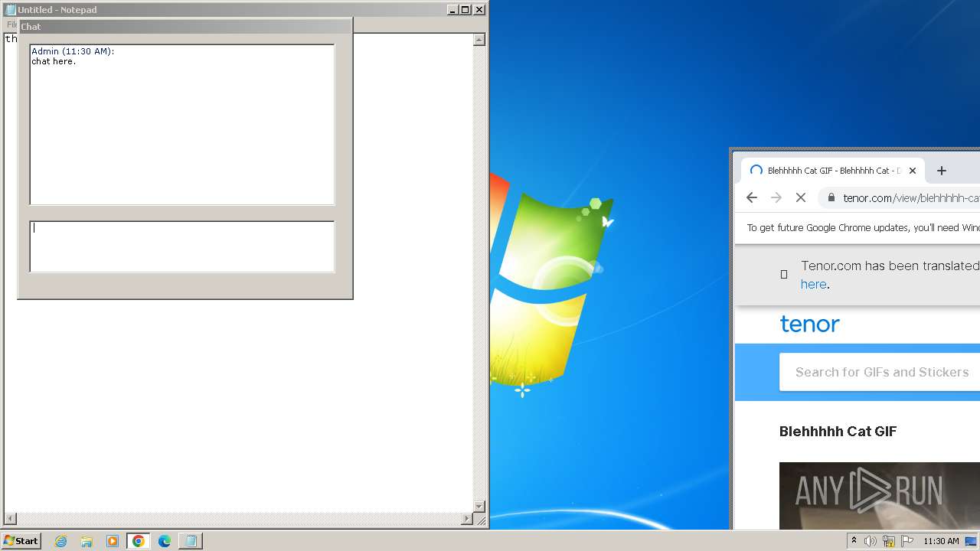This screenshot has height=551, width=980.
Task: Maximize the Notepad window
Action: pyautogui.click(x=465, y=10)
